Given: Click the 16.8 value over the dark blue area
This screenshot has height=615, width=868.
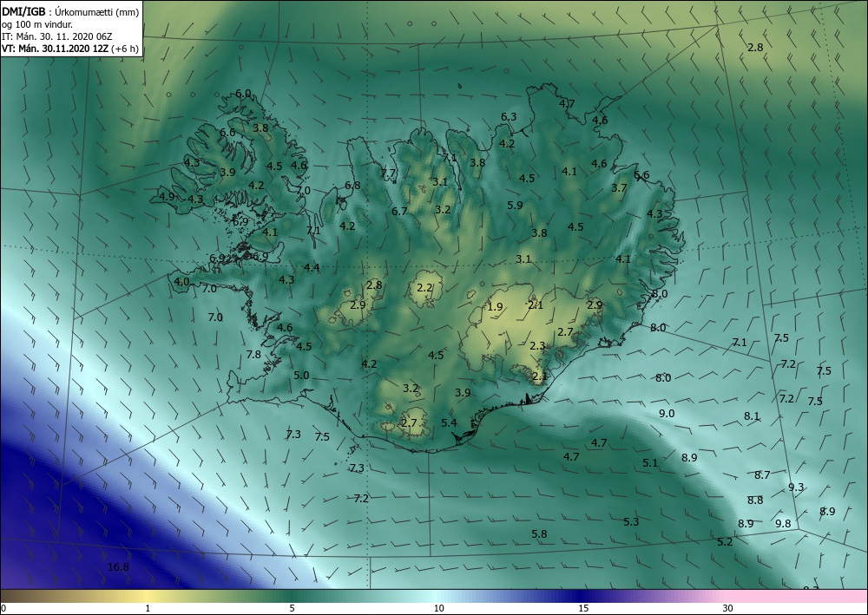Looking at the screenshot, I should click(x=118, y=567).
